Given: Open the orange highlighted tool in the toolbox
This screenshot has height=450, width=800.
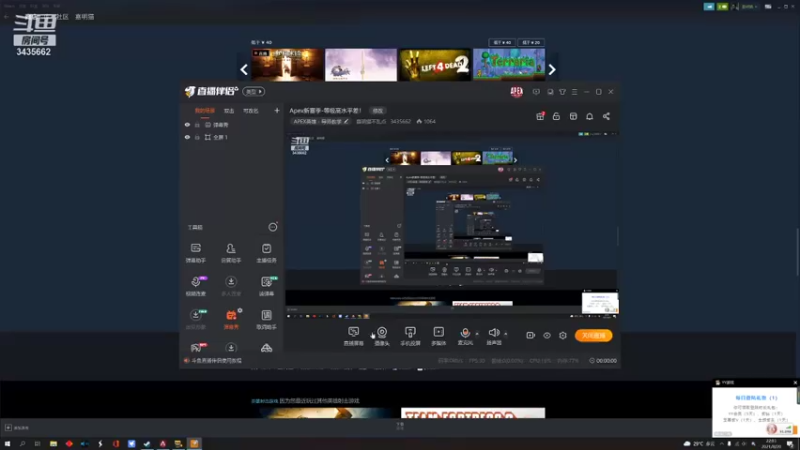Looking at the screenshot, I should click(231, 319).
